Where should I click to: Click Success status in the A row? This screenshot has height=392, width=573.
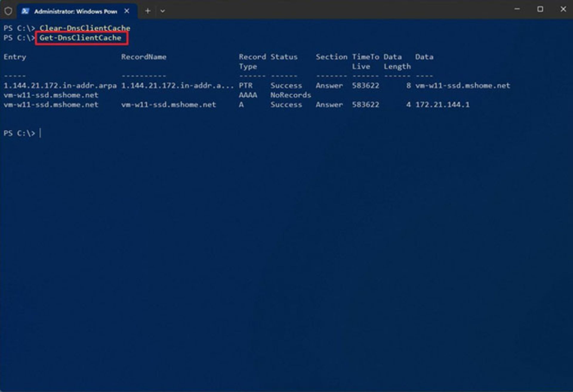pyautogui.click(x=286, y=105)
